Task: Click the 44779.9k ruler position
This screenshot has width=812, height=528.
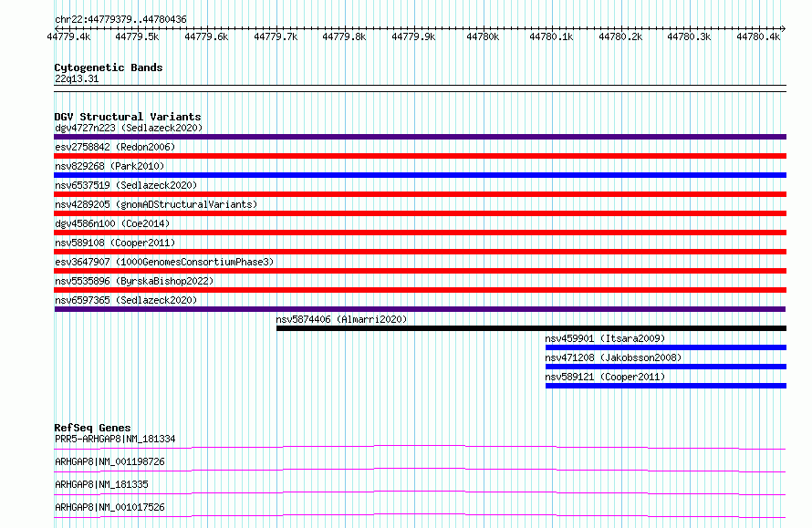Action: 413,36
